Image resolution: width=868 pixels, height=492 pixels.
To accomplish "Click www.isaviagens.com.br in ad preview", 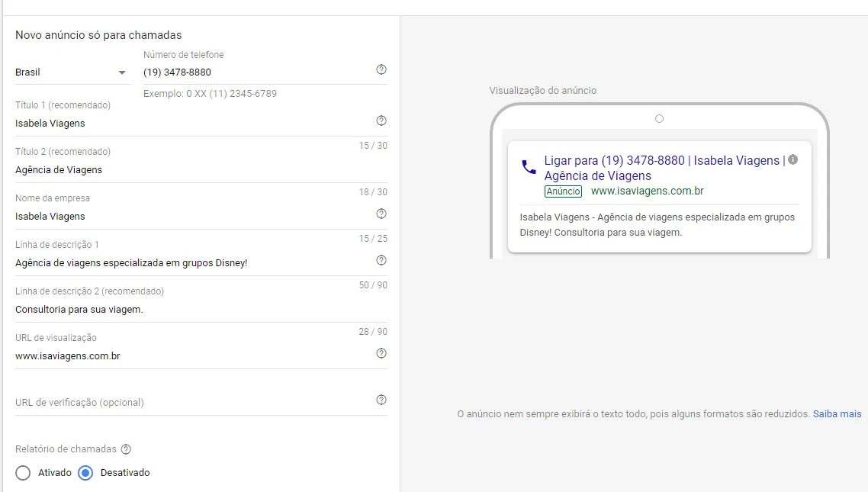I will click(x=647, y=191).
